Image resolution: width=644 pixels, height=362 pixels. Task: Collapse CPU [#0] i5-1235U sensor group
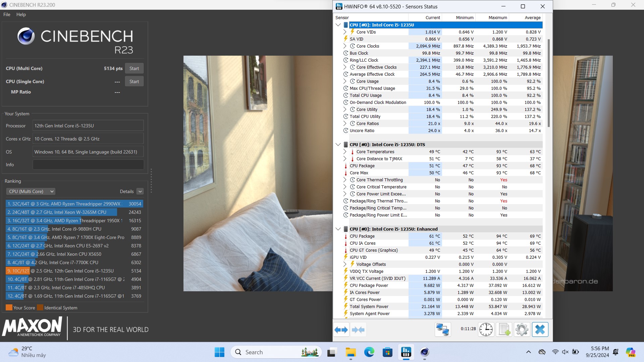[338, 25]
